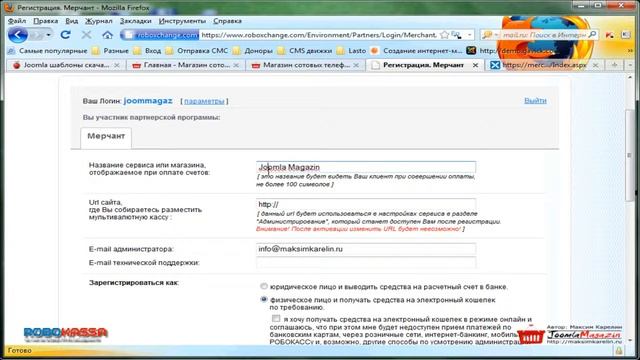Close the Регистрация. Мерчант tab
The width and height of the screenshot is (640, 360).
pos(475,65)
